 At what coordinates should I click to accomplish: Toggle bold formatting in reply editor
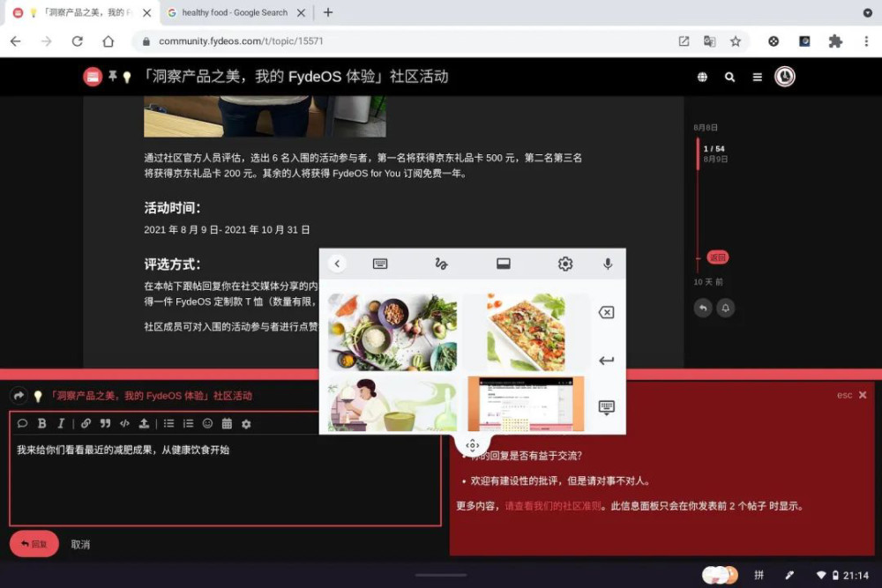click(x=41, y=423)
